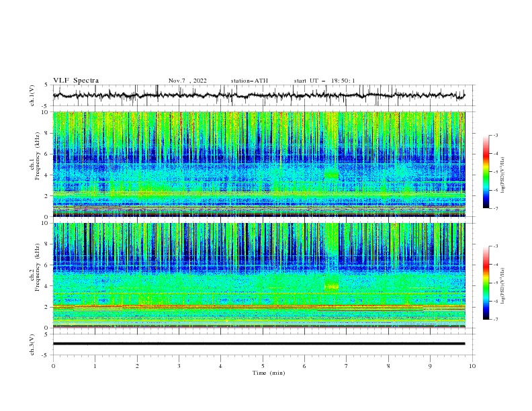Click the ch.1 "Frequency (kHz)" axis label

tap(38, 156)
